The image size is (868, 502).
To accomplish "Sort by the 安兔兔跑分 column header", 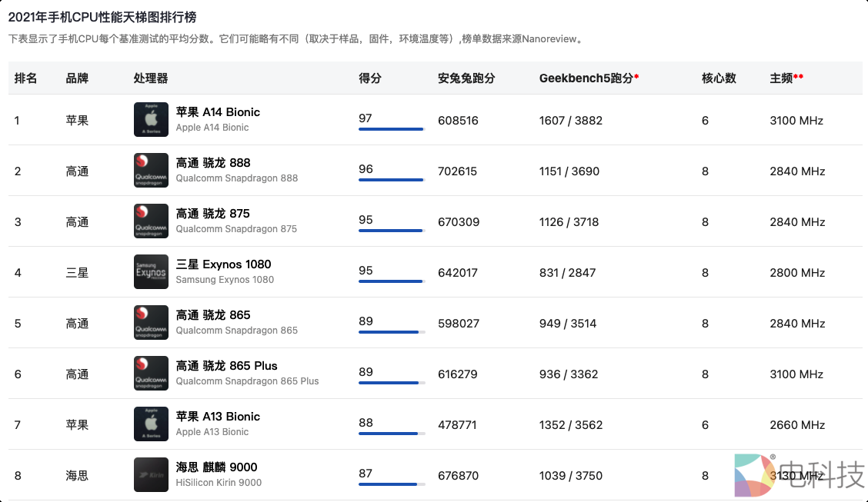I will coord(466,78).
